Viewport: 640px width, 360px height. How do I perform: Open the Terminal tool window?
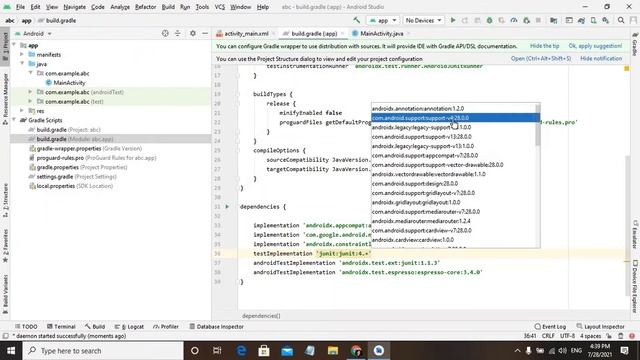61,327
